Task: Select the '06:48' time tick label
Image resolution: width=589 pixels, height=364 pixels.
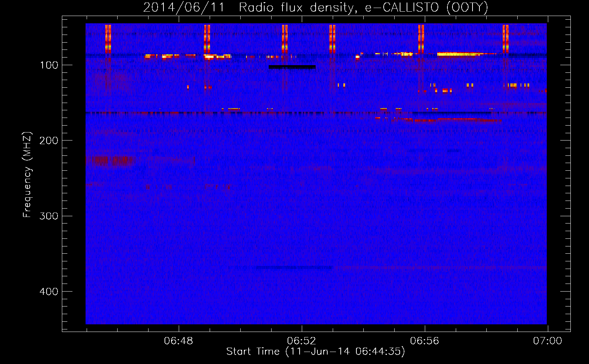Action: 178,341
